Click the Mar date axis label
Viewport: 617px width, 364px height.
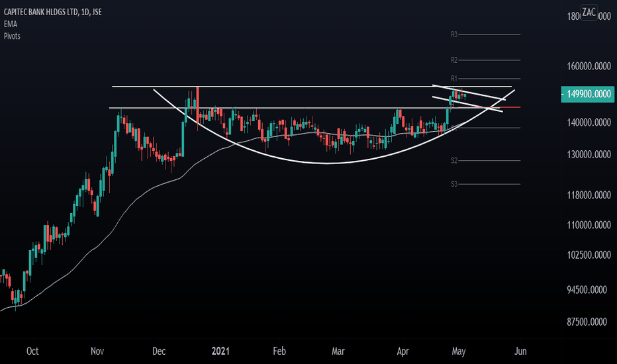[338, 351]
